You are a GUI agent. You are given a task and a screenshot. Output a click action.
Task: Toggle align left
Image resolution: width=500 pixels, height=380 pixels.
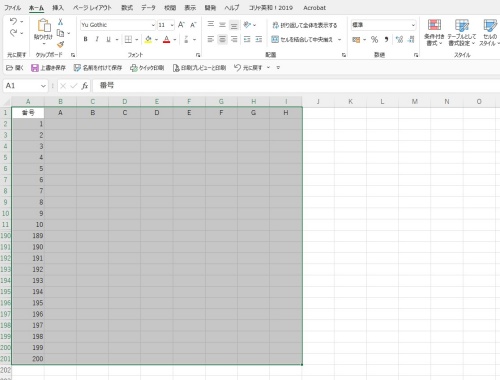point(211,39)
